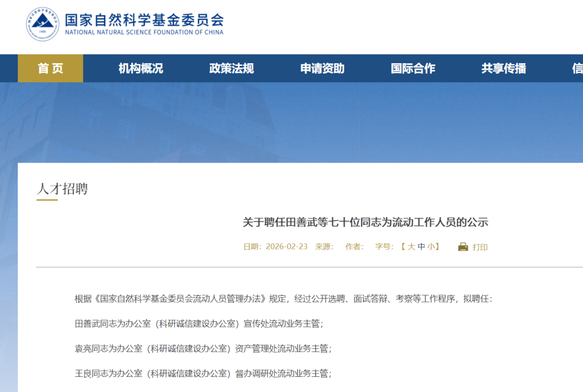Click the English name National Natural Science Foundation
This screenshot has width=583, height=392.
click(144, 32)
